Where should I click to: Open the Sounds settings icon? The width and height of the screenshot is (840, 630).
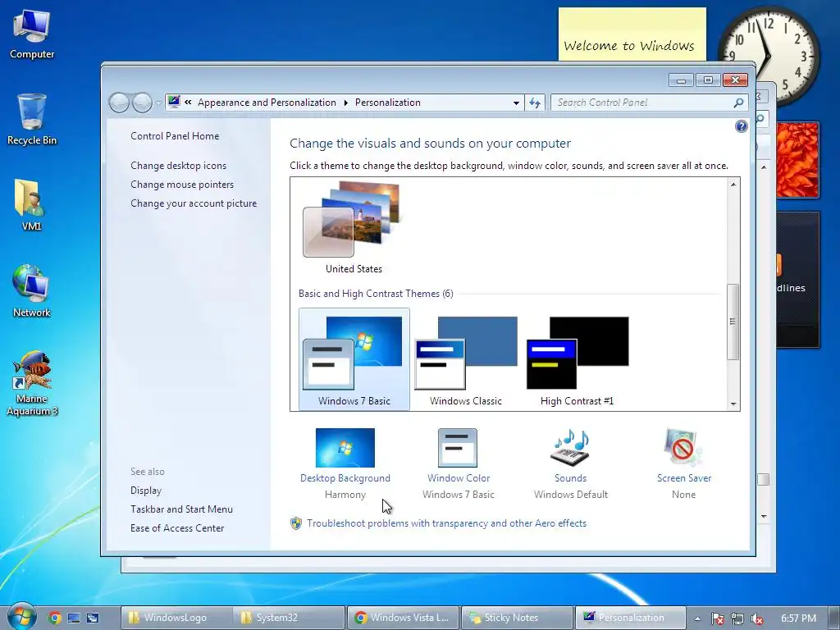[570, 448]
